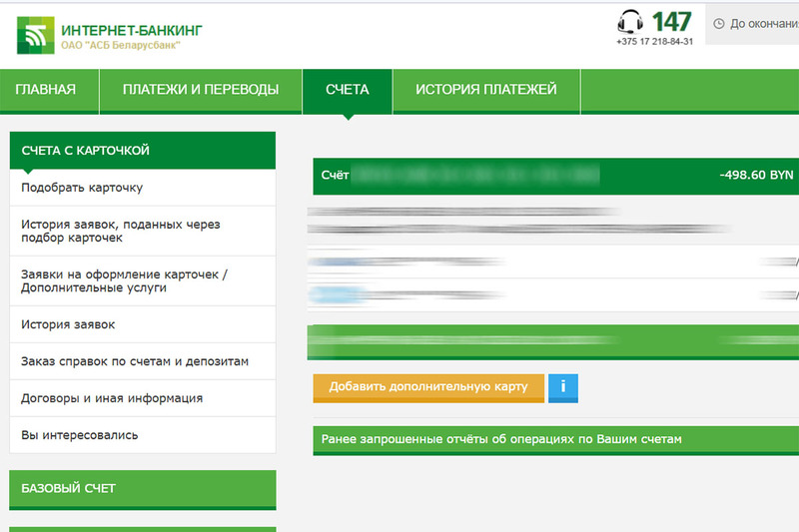Open История заявок через подбор карточек

click(120, 232)
